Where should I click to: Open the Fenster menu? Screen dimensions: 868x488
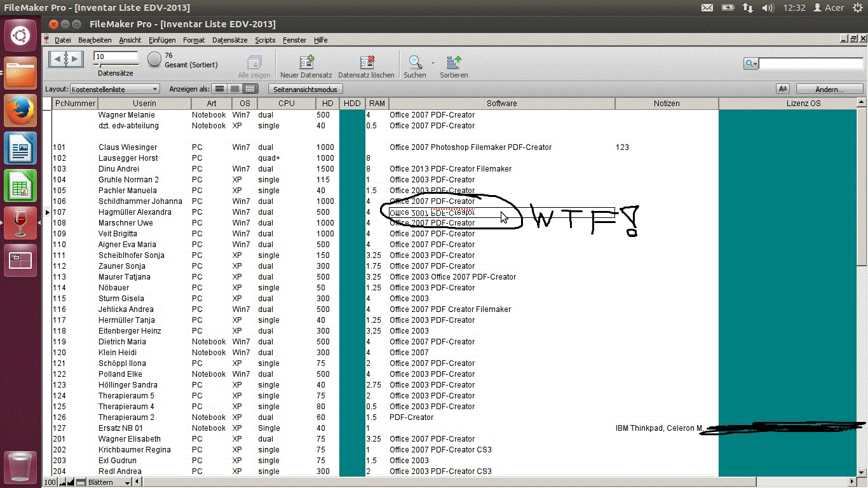click(x=295, y=40)
